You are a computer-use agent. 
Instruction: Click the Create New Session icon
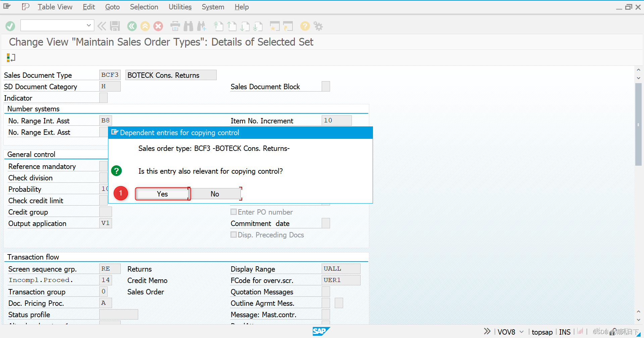[x=275, y=26]
